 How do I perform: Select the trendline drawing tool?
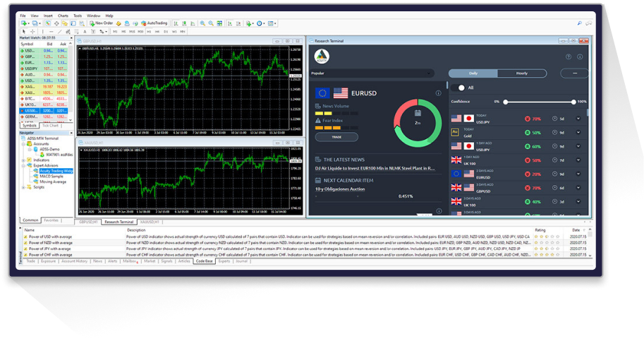[59, 31]
